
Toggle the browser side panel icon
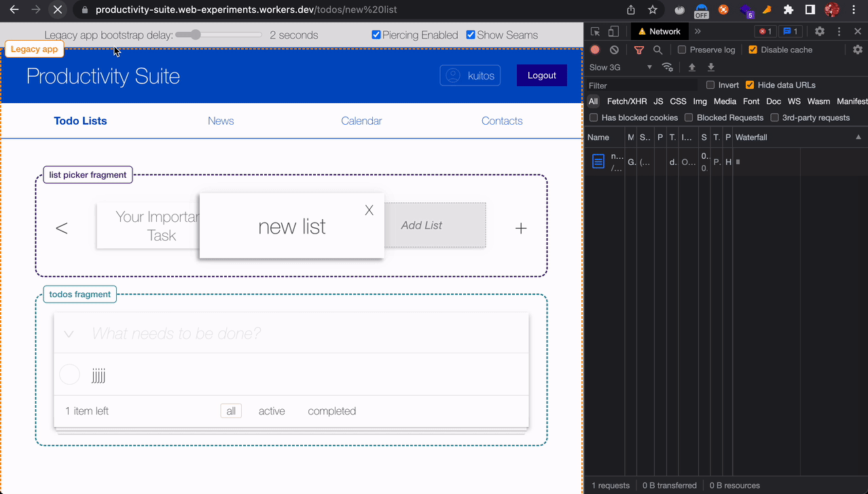pos(810,9)
